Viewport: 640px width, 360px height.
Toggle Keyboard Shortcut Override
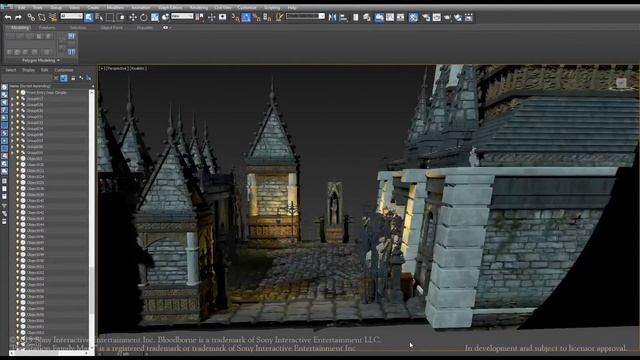pos(222,17)
